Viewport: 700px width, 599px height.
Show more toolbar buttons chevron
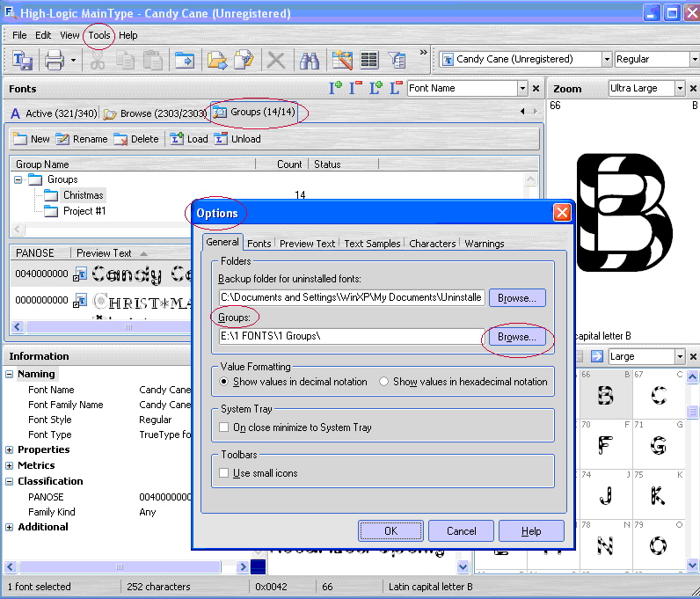423,53
